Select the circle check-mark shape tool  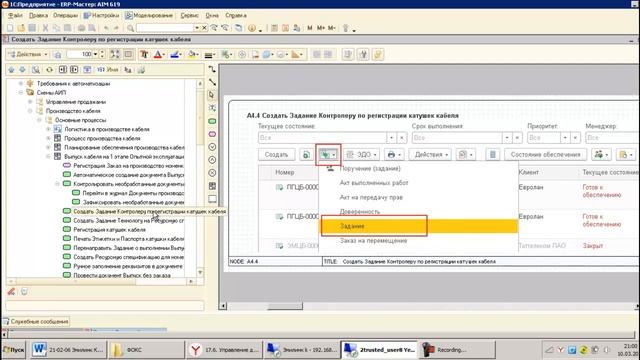pos(212,147)
